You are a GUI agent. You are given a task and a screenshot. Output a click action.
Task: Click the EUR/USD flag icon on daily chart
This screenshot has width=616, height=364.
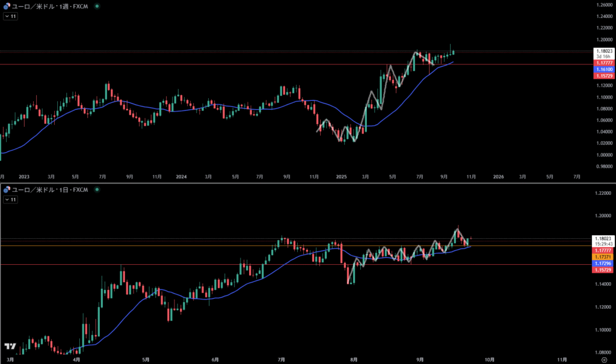tap(5, 190)
